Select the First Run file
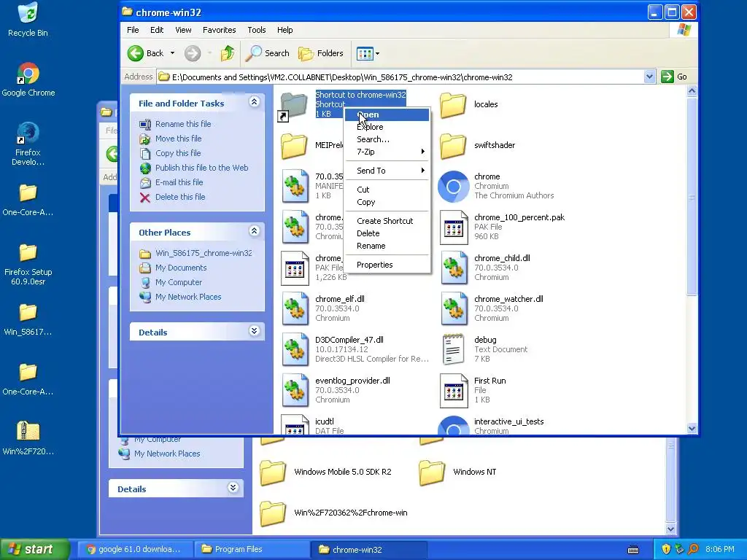The image size is (747, 560). [x=473, y=391]
